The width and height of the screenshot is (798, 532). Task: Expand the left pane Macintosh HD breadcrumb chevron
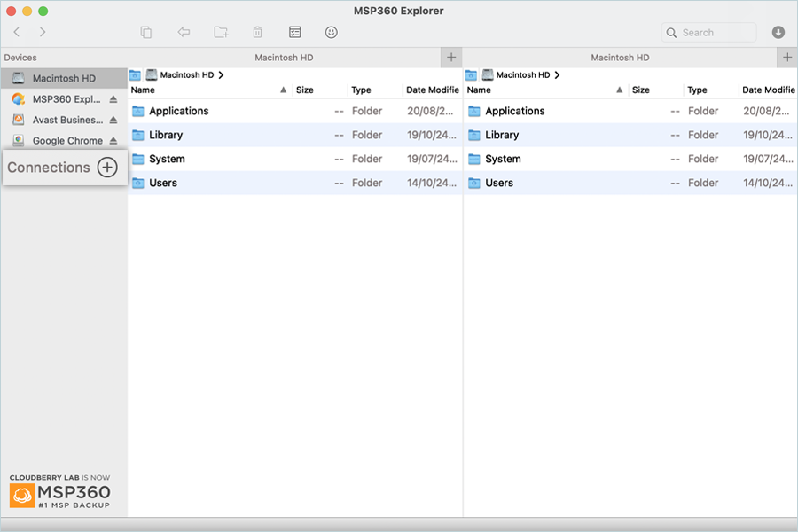(221, 75)
